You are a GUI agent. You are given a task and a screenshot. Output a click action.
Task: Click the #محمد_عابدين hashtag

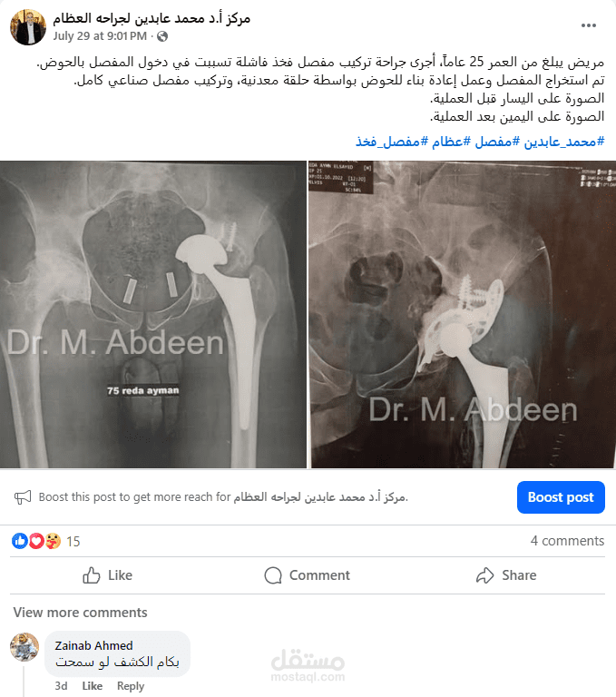point(564,142)
